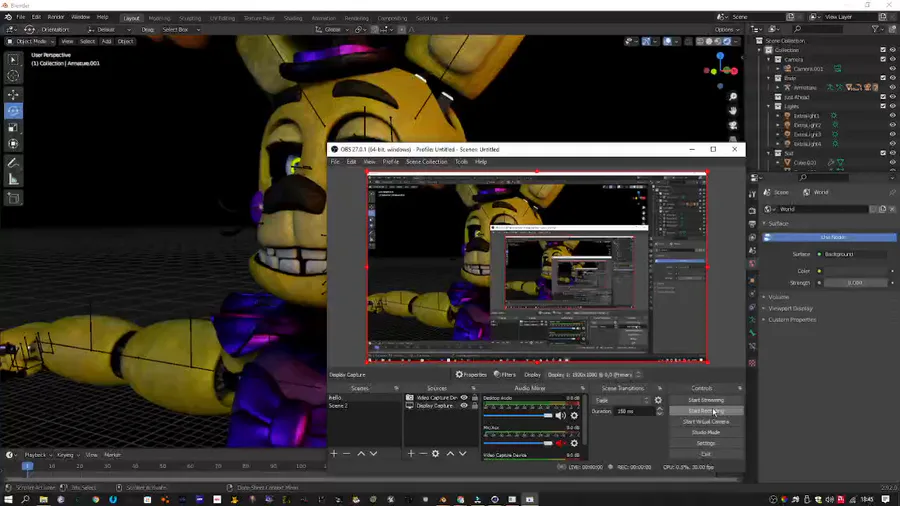Open OBS Tools menu
The image size is (900, 506).
[x=461, y=162]
